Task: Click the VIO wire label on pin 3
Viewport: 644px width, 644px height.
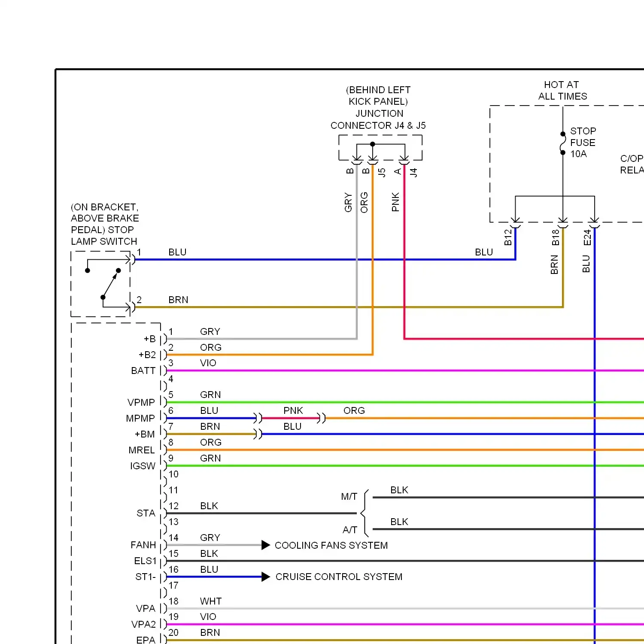Action: [x=208, y=363]
